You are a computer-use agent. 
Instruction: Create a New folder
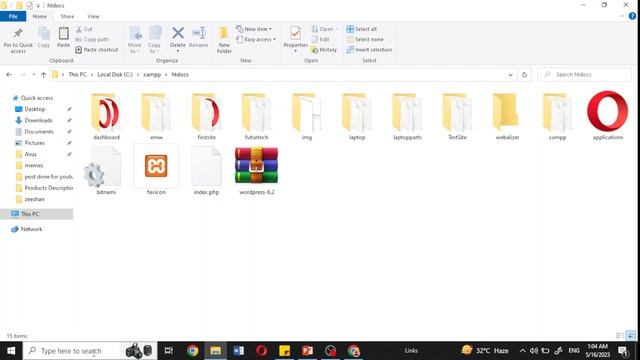click(x=224, y=40)
